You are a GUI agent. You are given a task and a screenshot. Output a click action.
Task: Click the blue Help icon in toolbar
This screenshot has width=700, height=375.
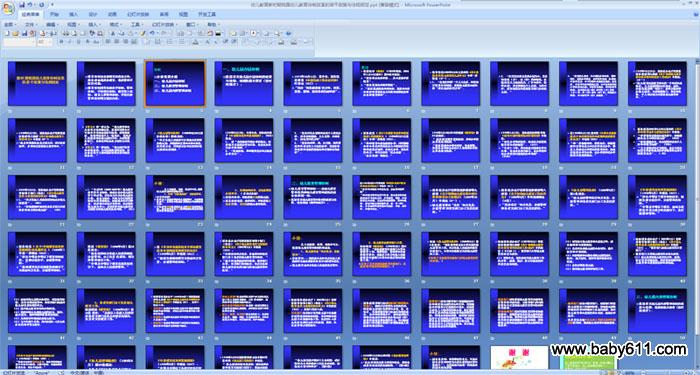288,33
